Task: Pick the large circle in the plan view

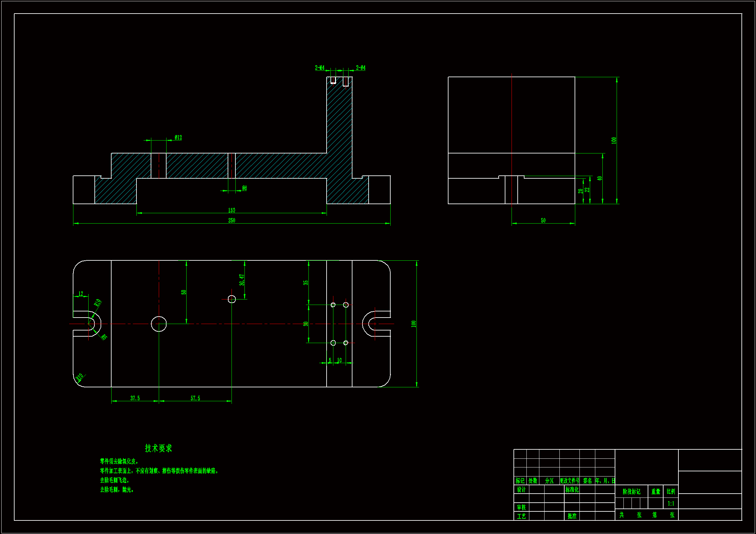Action: [x=159, y=324]
